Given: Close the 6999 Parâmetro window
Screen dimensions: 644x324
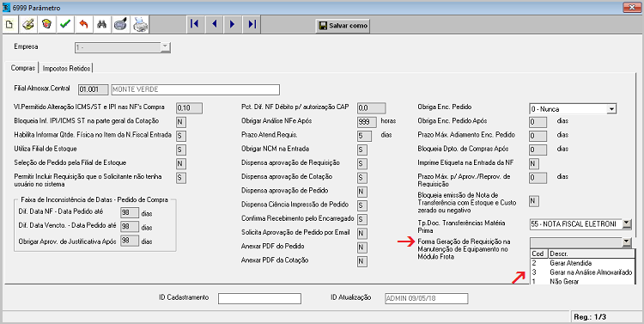Looking at the screenshot, I should tap(631, 8).
